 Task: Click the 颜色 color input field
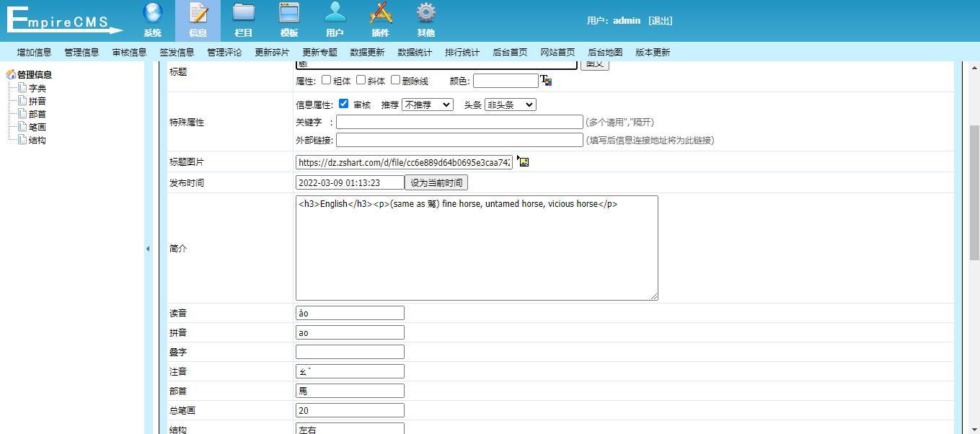pyautogui.click(x=506, y=81)
